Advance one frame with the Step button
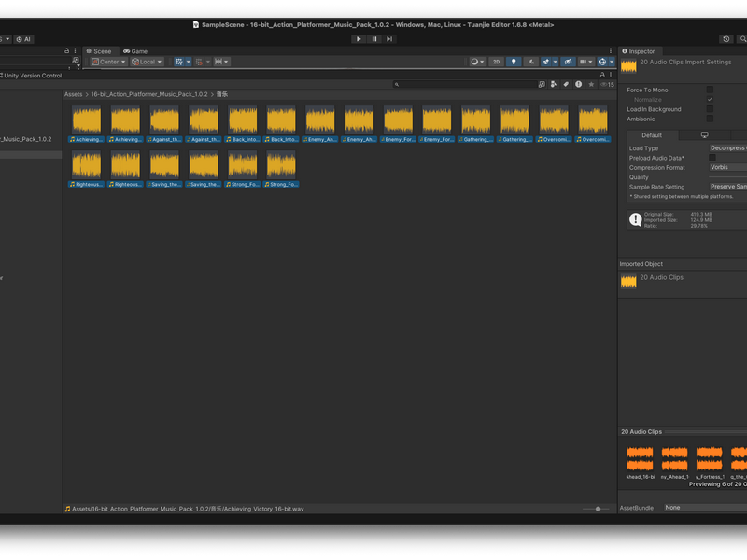Image resolution: width=747 pixels, height=560 pixels. 389,39
